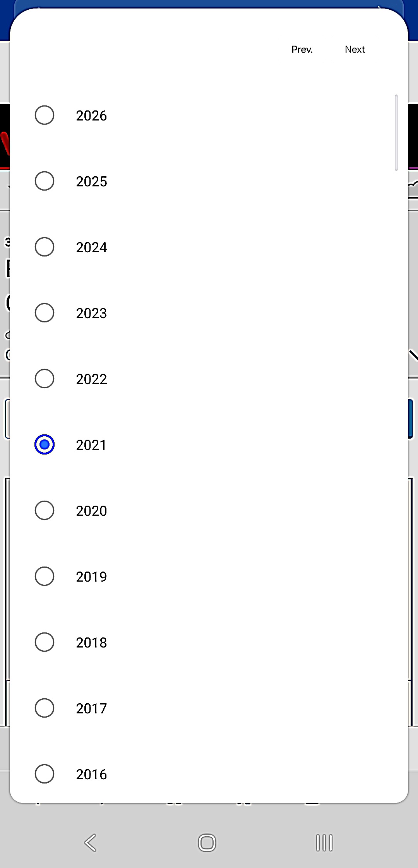Image resolution: width=418 pixels, height=868 pixels.
Task: Select the 2017 radio button
Action: pos(45,708)
